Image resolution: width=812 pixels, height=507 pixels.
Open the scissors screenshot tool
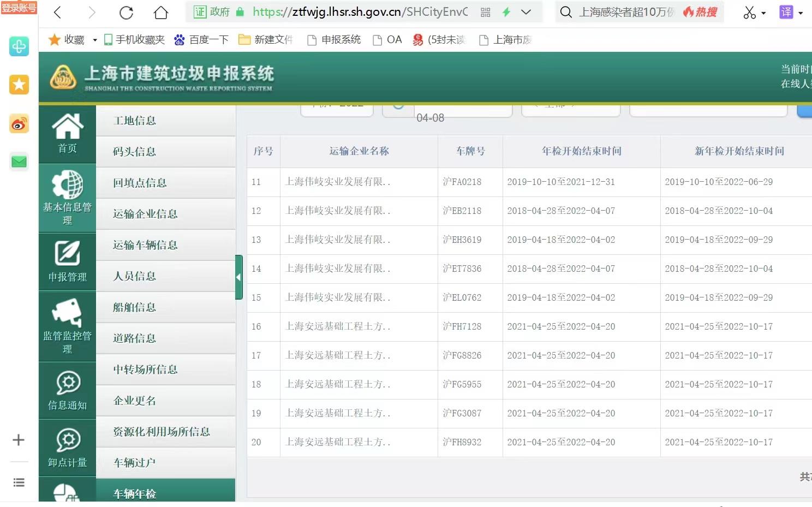click(x=750, y=13)
